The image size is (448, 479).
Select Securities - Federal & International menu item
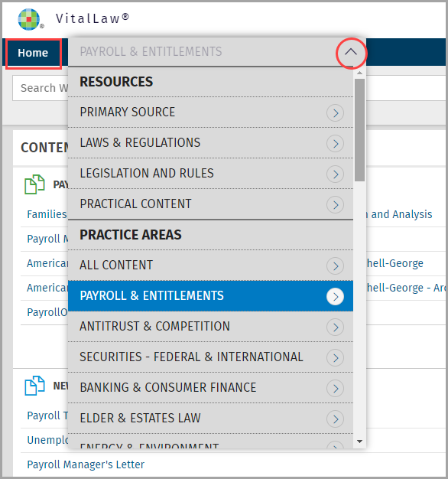(x=210, y=357)
